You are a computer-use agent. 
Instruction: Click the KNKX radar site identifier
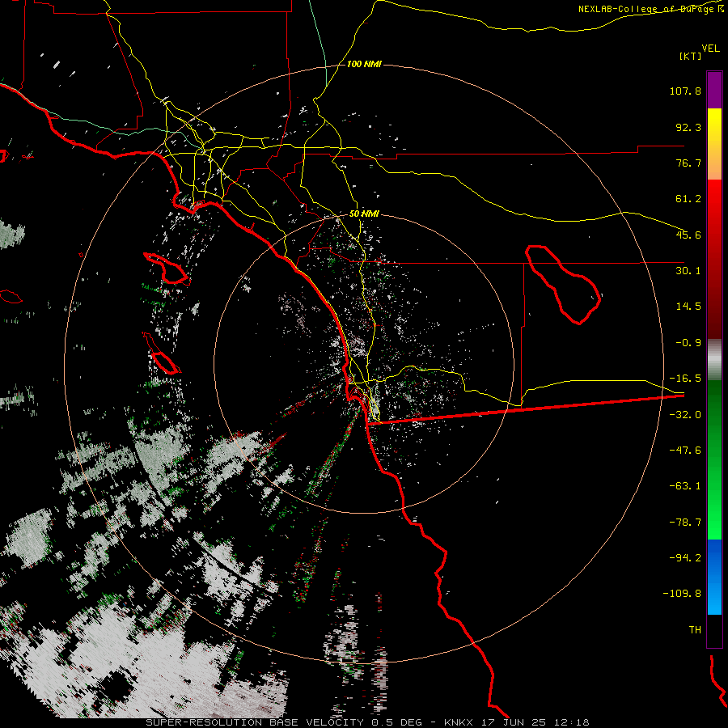(457, 722)
